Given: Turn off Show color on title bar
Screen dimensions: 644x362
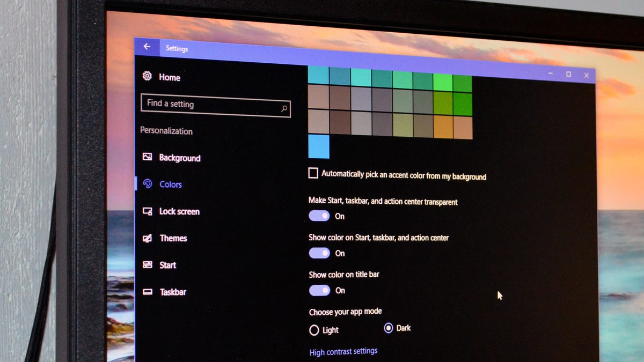Looking at the screenshot, I should pos(319,290).
